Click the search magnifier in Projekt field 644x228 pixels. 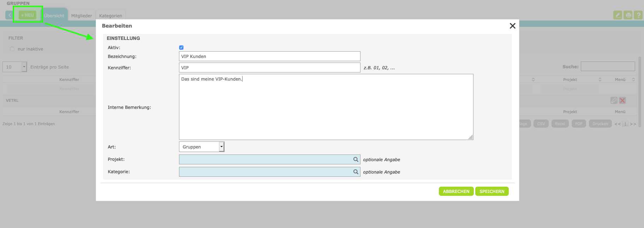[x=356, y=159]
